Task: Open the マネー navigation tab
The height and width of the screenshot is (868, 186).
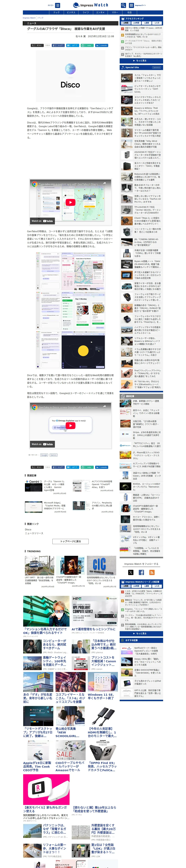Action: (115, 12)
